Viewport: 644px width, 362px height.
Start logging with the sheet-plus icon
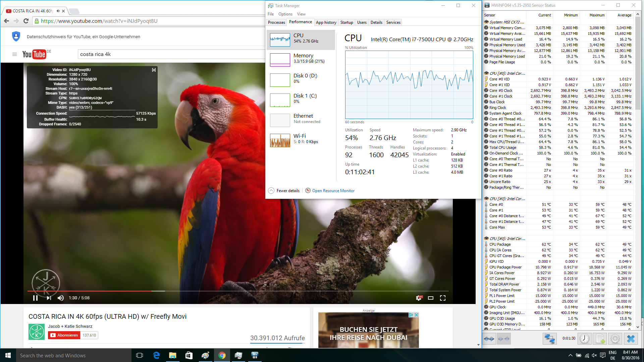[600, 339]
